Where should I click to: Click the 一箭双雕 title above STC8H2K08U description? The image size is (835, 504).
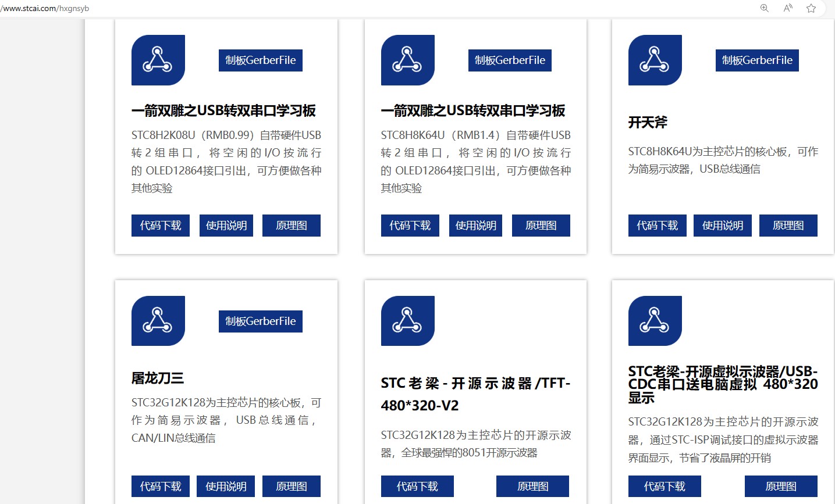click(x=224, y=110)
